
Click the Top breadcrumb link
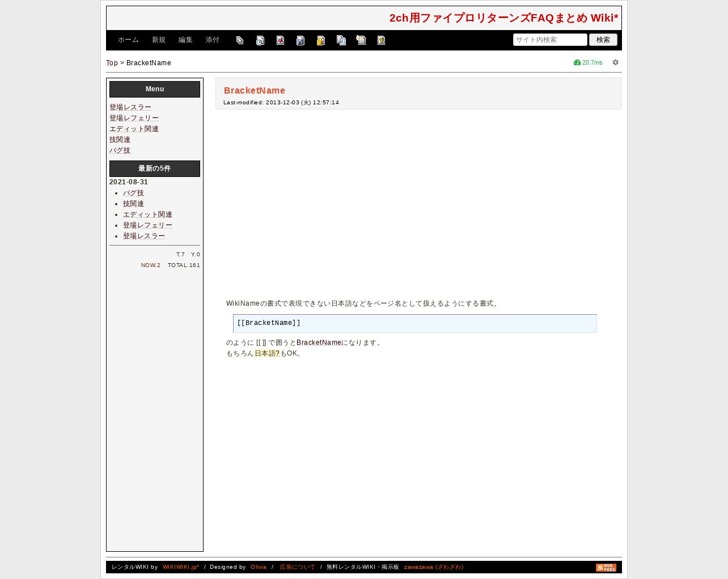point(112,63)
